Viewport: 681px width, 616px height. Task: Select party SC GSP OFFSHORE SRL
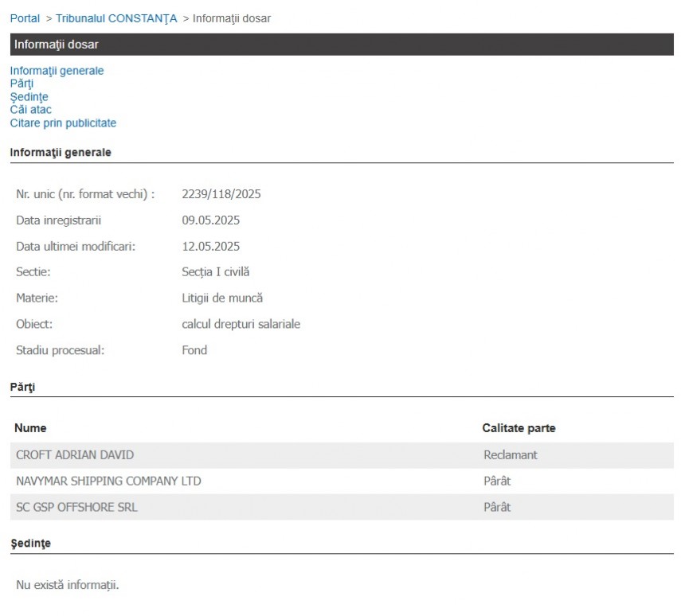(76, 507)
